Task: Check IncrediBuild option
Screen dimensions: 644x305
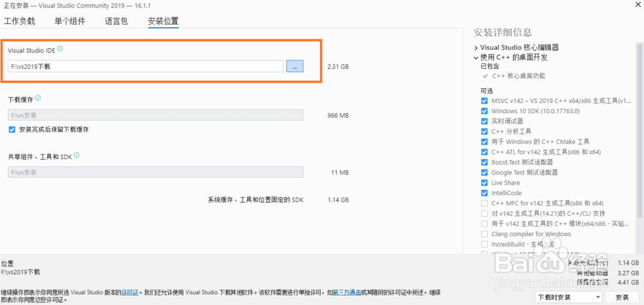Action: point(484,245)
